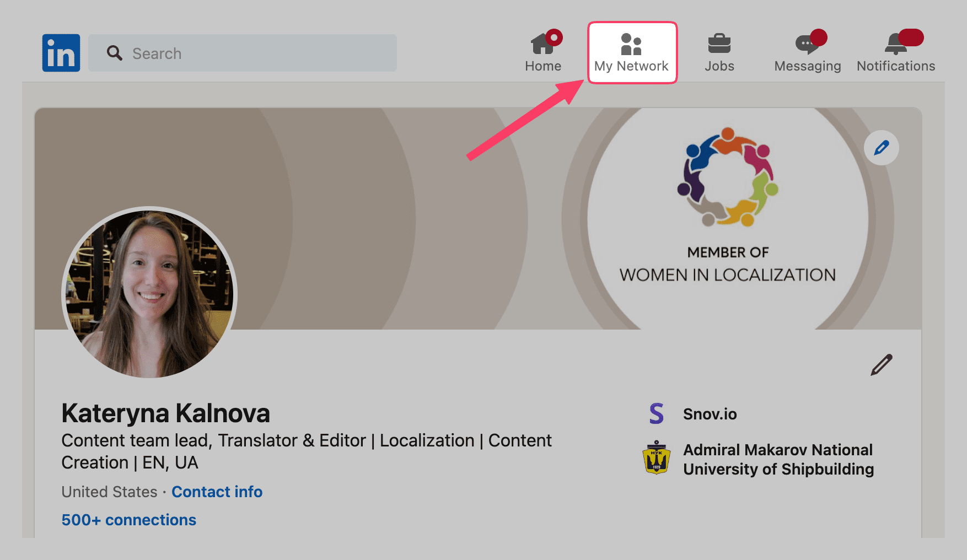Click the name Kateryna Kalnova
The width and height of the screenshot is (967, 560).
tap(165, 413)
